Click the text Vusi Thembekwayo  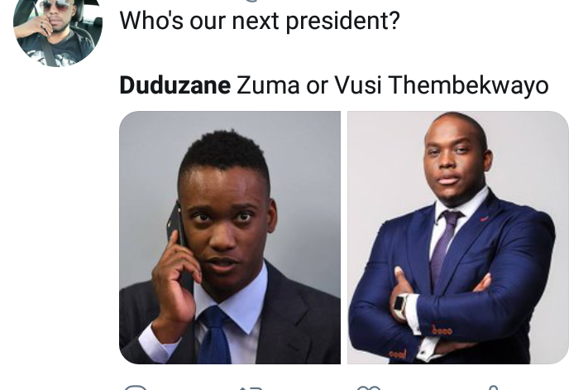pos(442,85)
